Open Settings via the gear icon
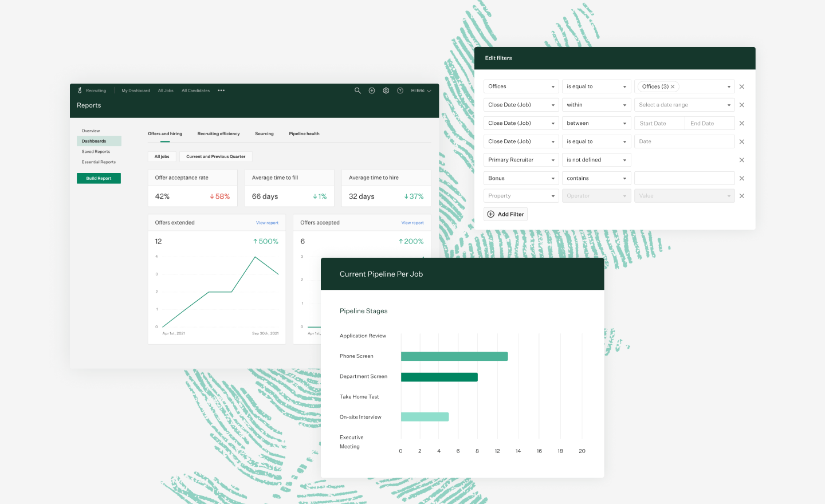825x504 pixels. click(386, 90)
